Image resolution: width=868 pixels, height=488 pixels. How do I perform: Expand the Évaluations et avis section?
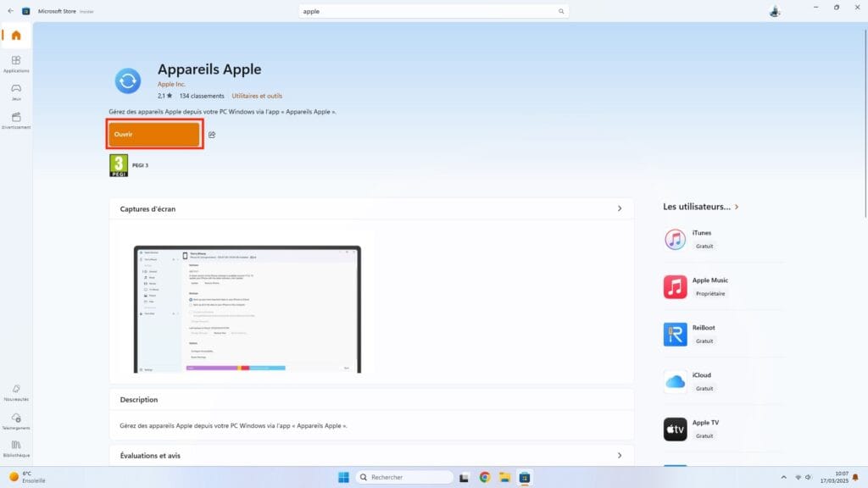pos(619,455)
